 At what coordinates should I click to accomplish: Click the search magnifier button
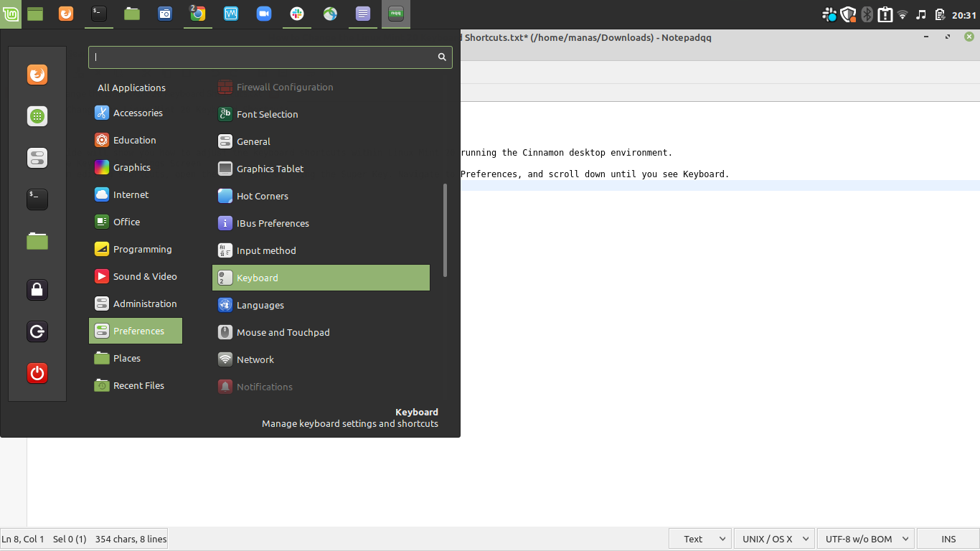coord(441,57)
